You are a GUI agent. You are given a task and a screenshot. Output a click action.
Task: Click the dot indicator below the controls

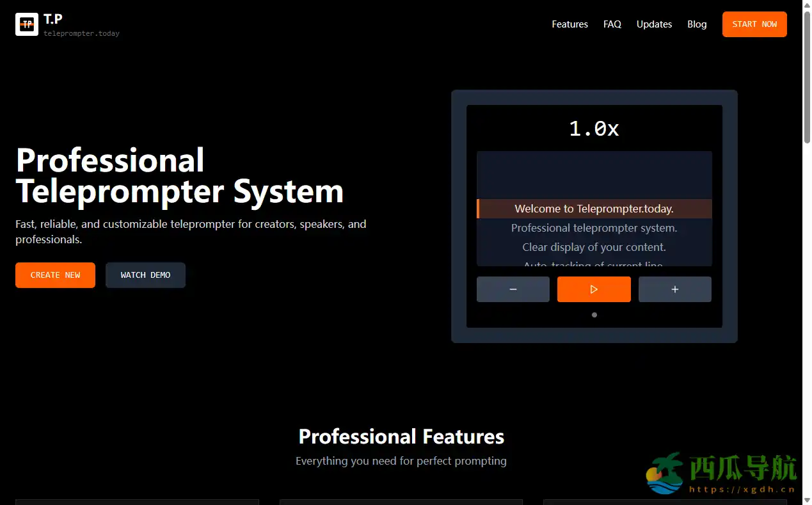(x=594, y=315)
